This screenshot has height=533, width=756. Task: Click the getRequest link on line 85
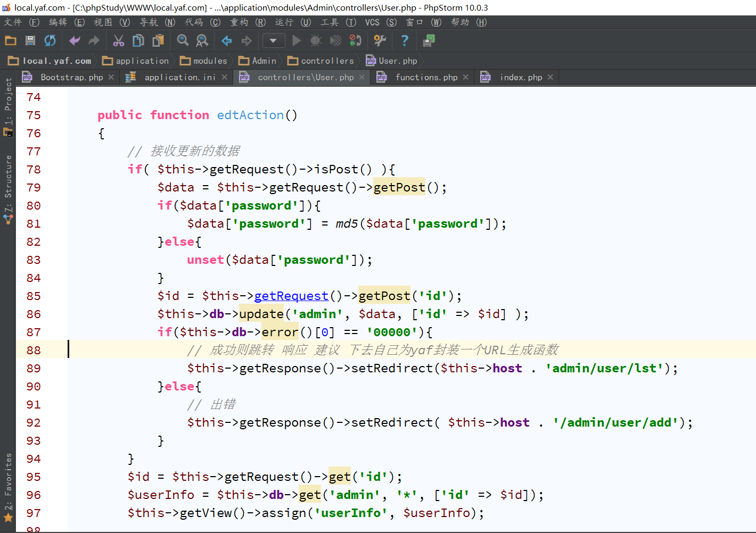click(291, 296)
